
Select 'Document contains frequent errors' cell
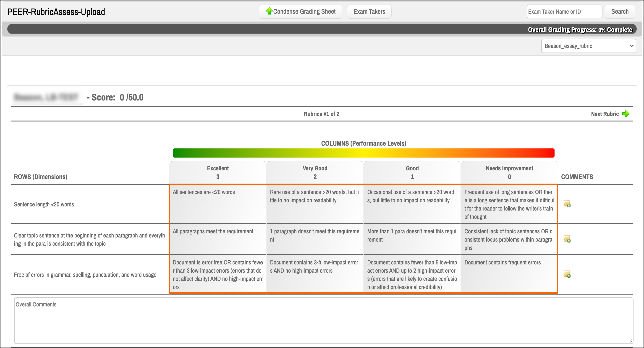509,274
